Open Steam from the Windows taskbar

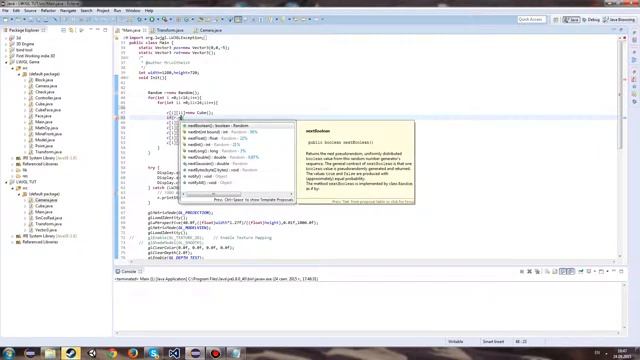71,353
